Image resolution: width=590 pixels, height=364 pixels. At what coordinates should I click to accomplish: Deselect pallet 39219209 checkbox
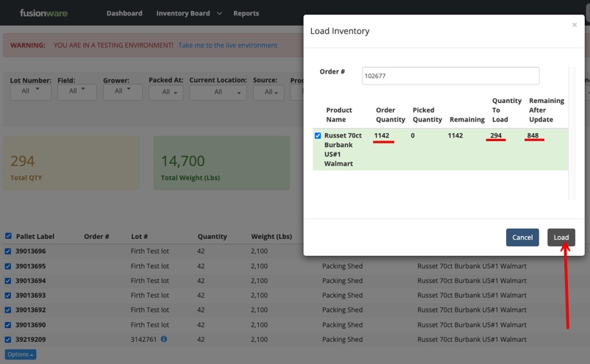[x=8, y=340]
